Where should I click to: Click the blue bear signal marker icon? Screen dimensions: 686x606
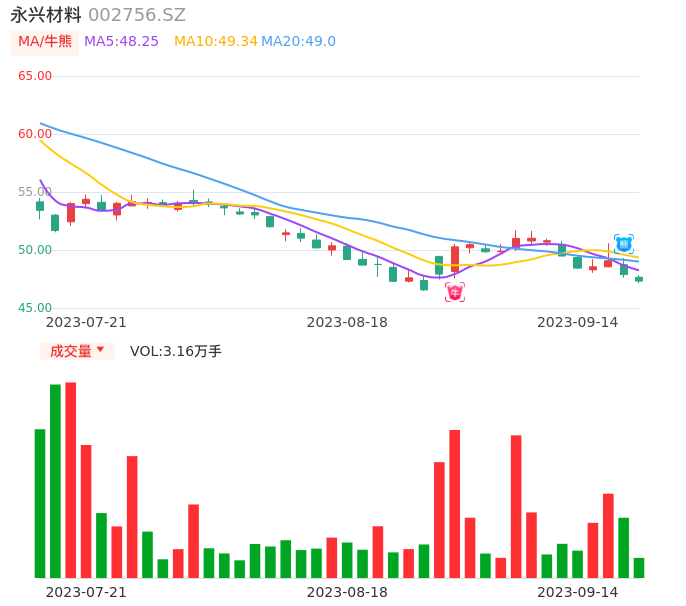tap(624, 244)
